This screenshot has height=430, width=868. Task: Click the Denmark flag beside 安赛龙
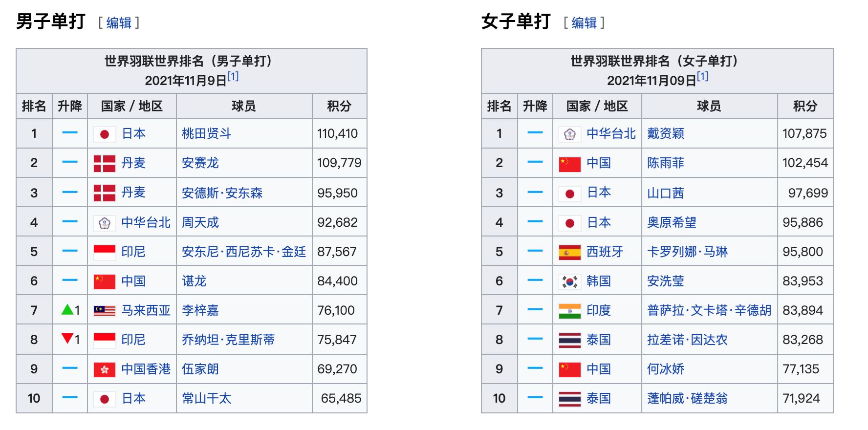click(x=104, y=164)
